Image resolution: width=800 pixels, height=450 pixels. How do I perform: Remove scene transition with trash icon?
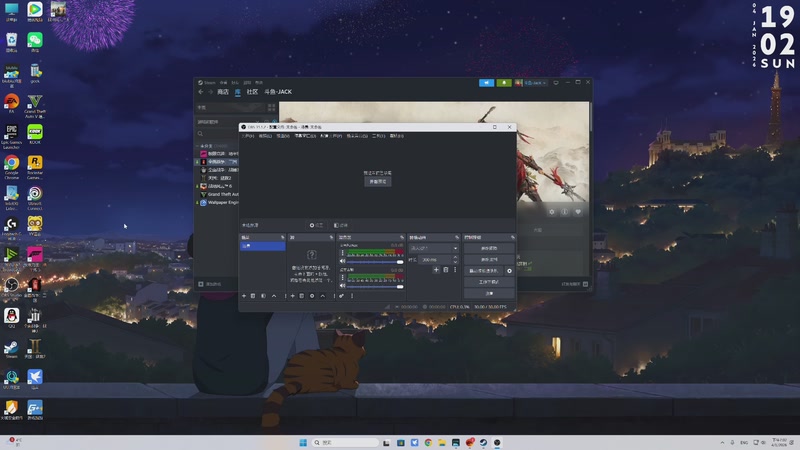[x=445, y=270]
